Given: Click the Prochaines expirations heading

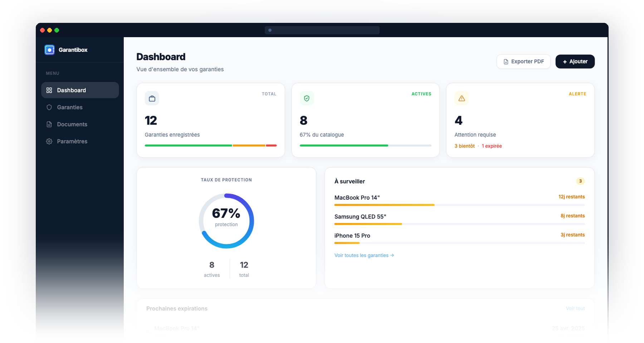Looking at the screenshot, I should click(x=177, y=309).
